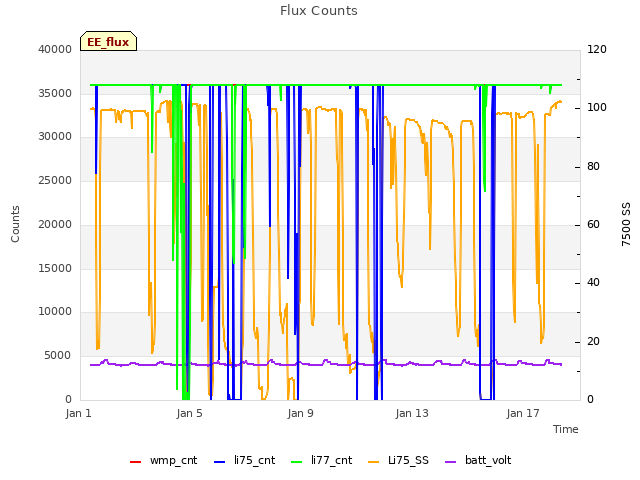The height and width of the screenshot is (480, 640).
Task: Click the Jan 9 x-axis label
Action: pyautogui.click(x=300, y=413)
